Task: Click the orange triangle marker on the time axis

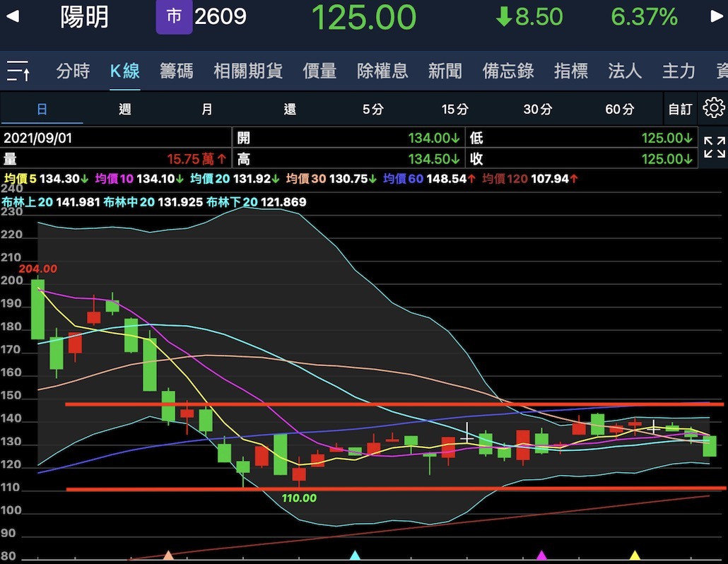Action: 168,556
